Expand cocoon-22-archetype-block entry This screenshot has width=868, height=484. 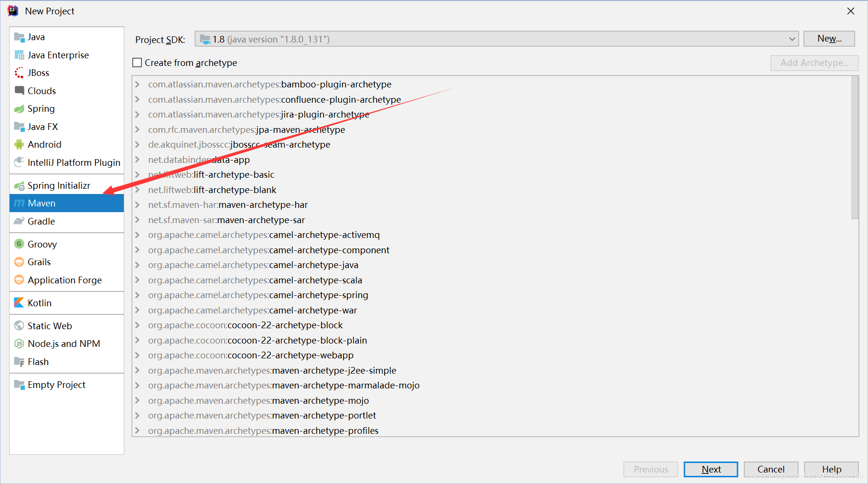pos(138,325)
